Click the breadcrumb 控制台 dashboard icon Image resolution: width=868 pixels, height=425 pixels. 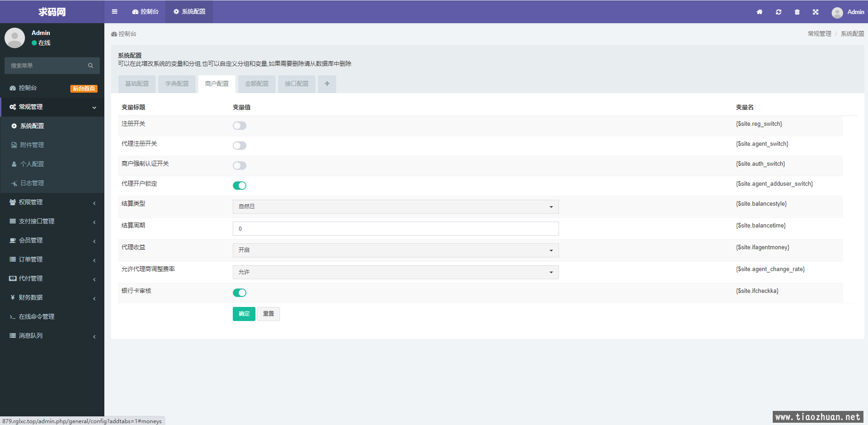[114, 34]
